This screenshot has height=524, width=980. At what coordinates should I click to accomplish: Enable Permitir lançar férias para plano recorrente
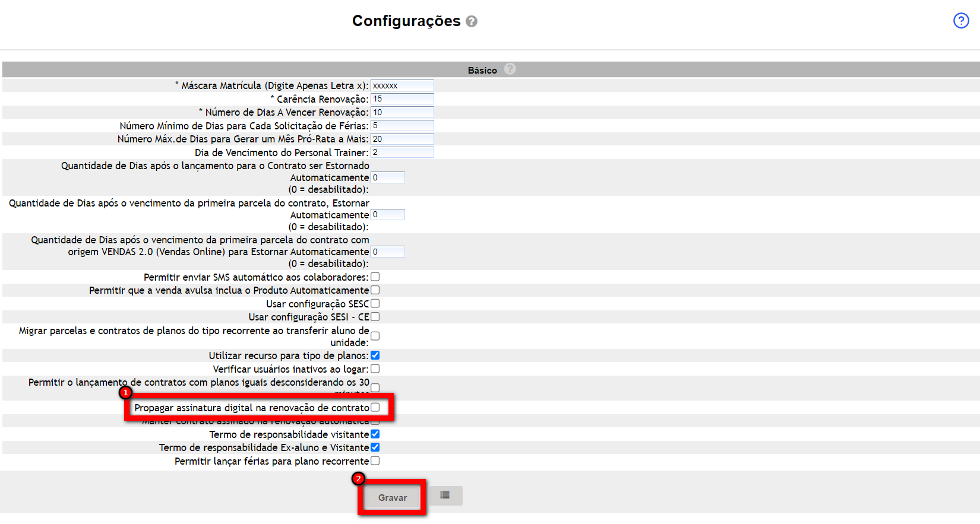375,461
